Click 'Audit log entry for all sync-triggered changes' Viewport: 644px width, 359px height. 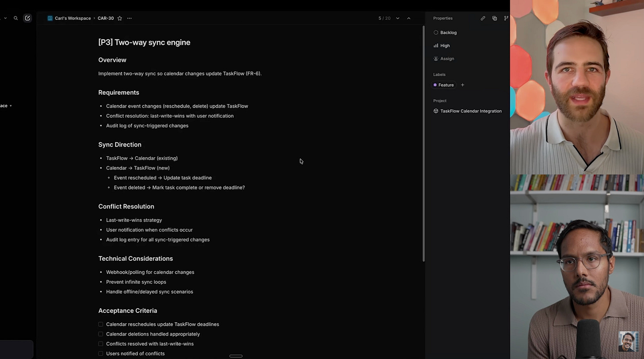point(158,239)
